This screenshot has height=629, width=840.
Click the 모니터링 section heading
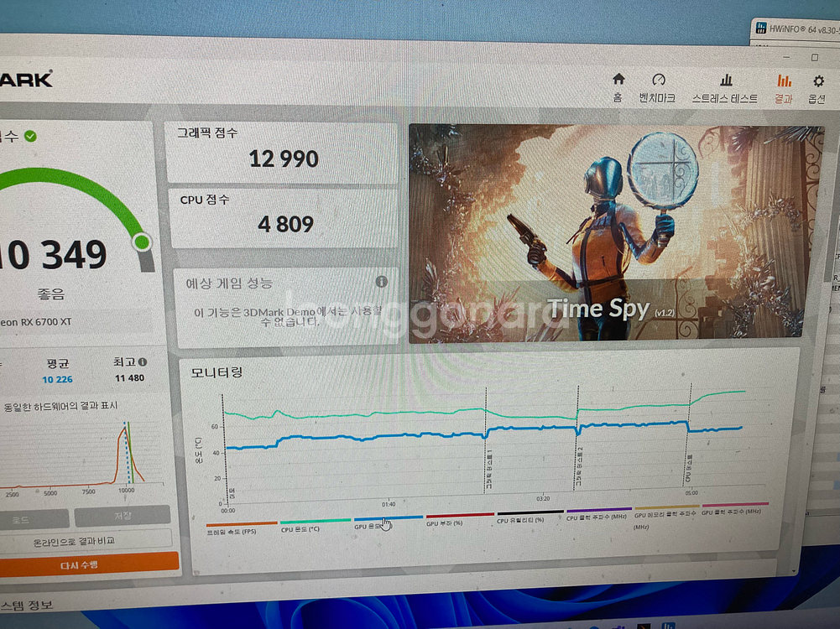[217, 372]
